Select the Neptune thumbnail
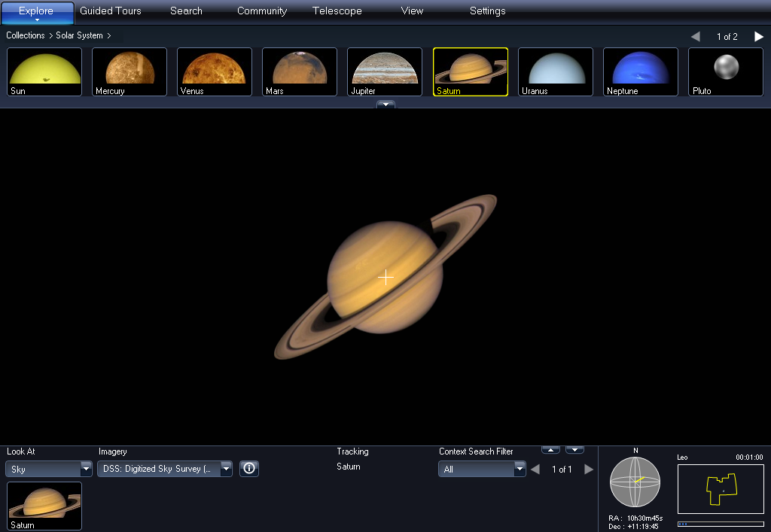The image size is (771, 532). [x=641, y=72]
